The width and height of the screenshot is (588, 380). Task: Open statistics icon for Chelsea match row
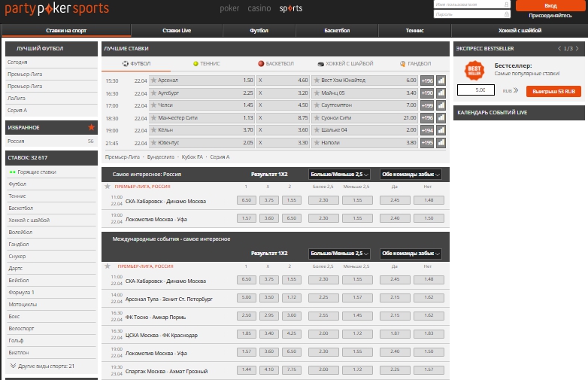[x=441, y=105]
